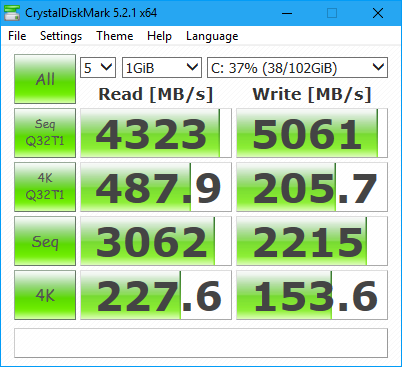This screenshot has height=367, width=402.
Task: Start the Seq Q32T1 test
Action: pos(45,133)
